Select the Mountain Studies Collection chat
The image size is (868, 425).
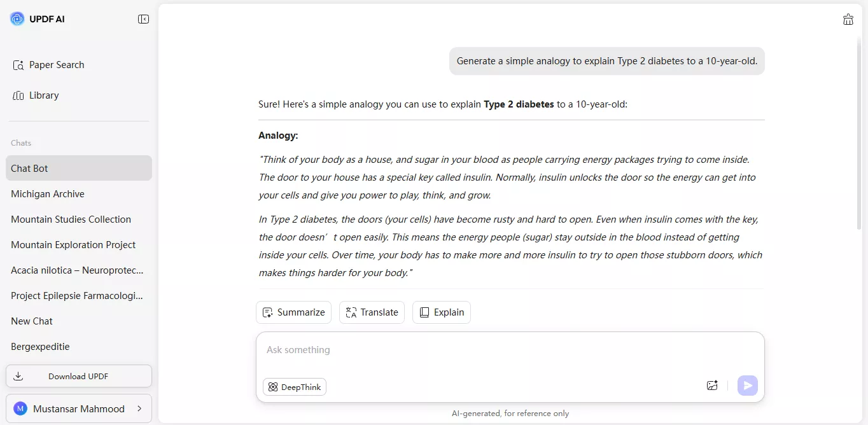pyautogui.click(x=71, y=219)
